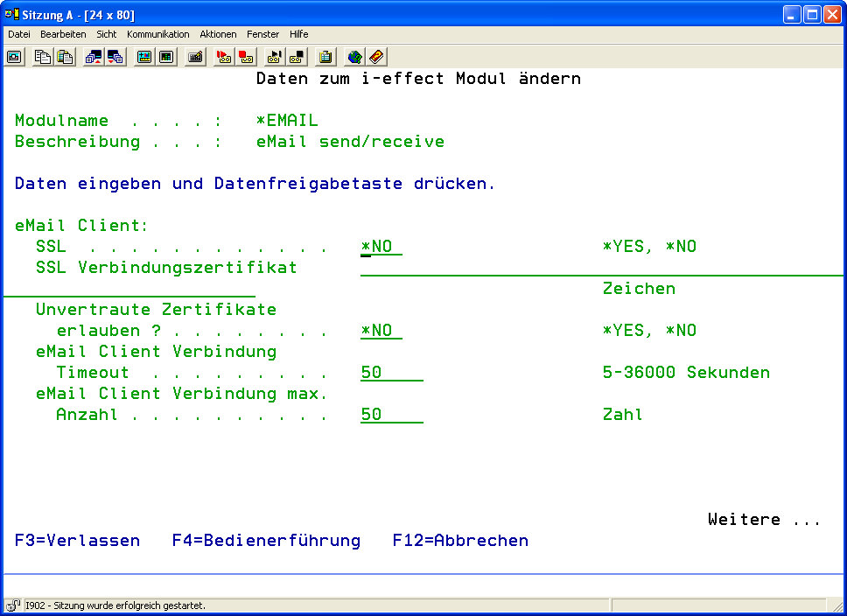The height and width of the screenshot is (616, 847).
Task: Click the clipboard icon in the toolbar
Action: pos(325,57)
